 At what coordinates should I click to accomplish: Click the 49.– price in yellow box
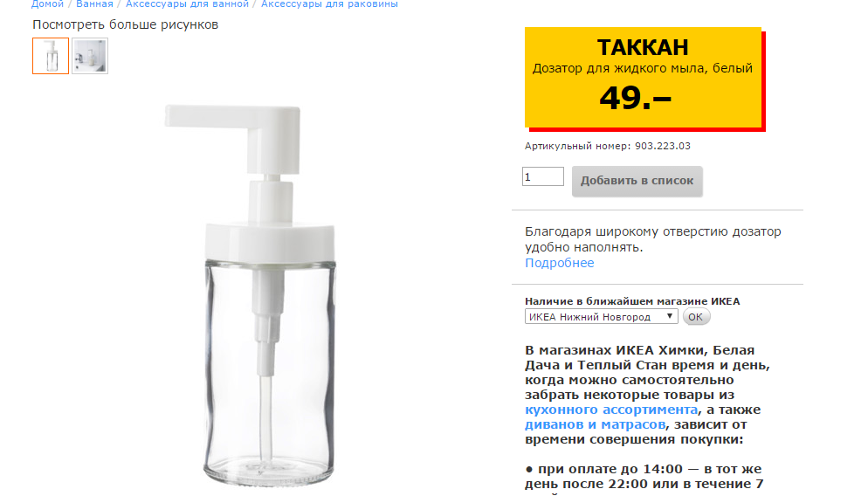[636, 98]
